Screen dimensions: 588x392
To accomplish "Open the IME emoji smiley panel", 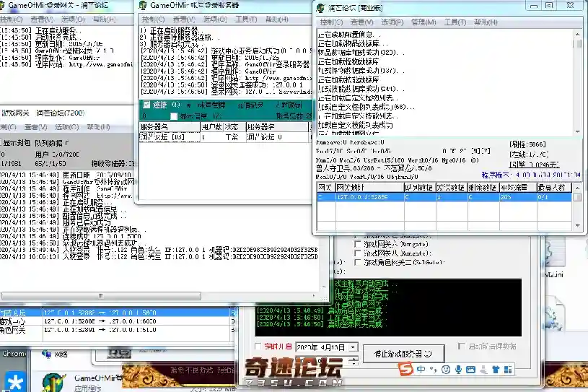I will pyautogui.click(x=445, y=370).
